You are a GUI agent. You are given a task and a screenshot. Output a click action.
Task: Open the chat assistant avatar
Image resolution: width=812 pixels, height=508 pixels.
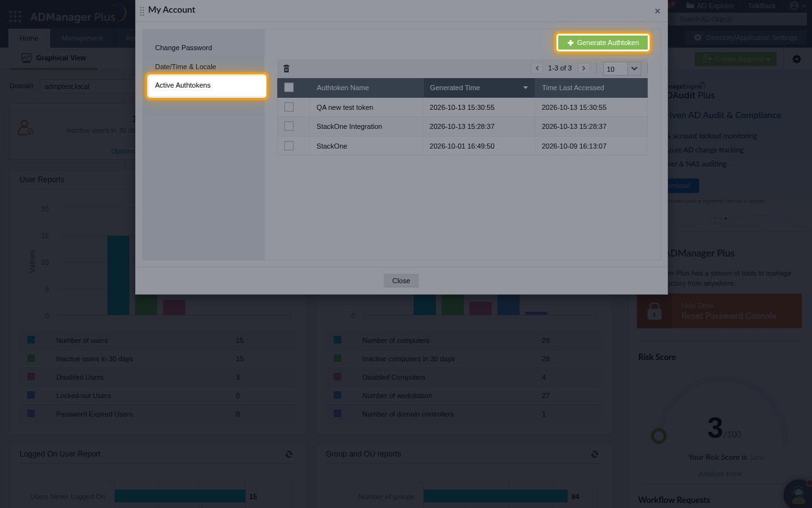tap(798, 494)
